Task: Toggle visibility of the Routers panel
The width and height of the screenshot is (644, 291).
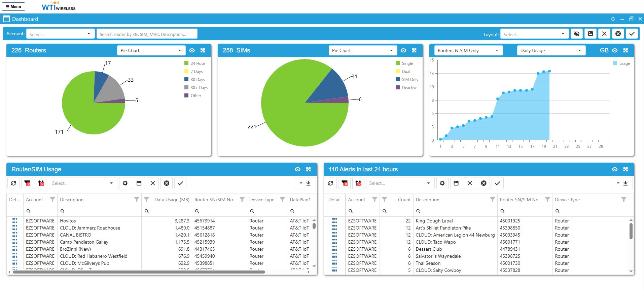Action: coord(192,50)
